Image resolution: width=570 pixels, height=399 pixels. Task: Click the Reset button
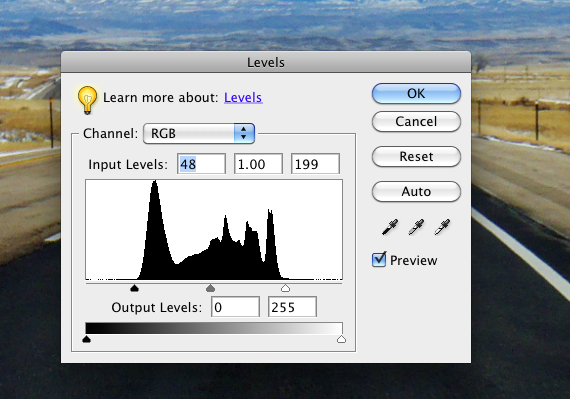[416, 157]
